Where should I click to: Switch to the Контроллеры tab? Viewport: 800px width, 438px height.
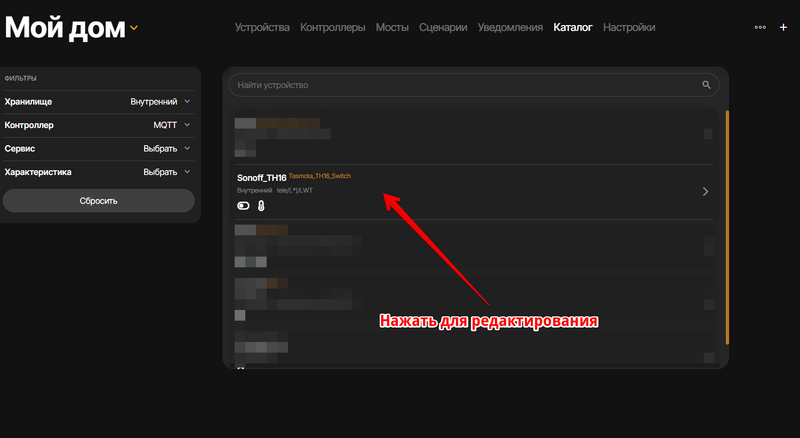coord(332,28)
